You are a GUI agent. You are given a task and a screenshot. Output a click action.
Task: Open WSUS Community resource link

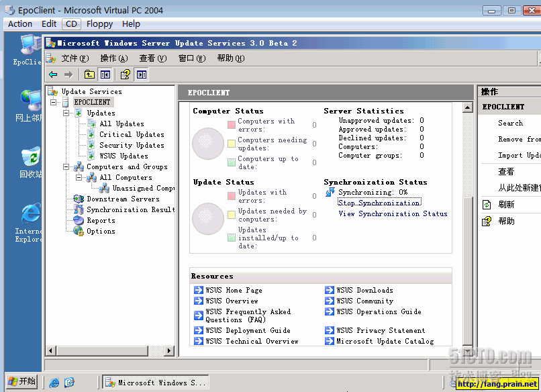pos(364,301)
